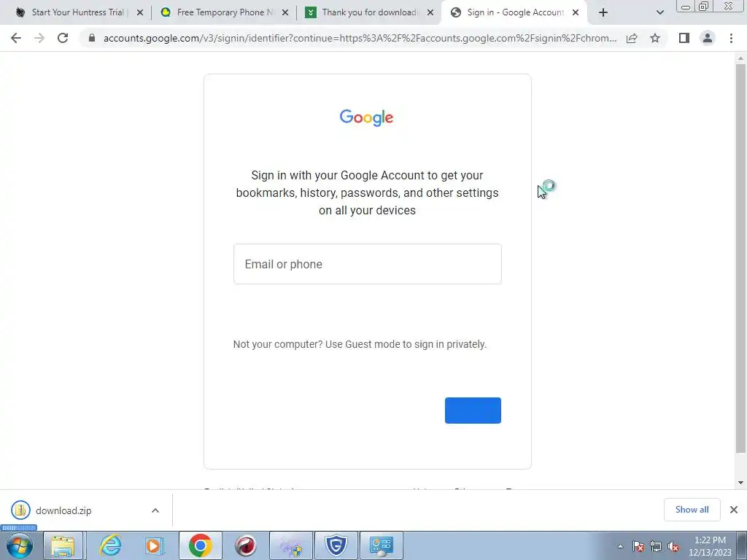This screenshot has height=560, width=747.
Task: Focus the Email or phone field
Action: pyautogui.click(x=368, y=264)
